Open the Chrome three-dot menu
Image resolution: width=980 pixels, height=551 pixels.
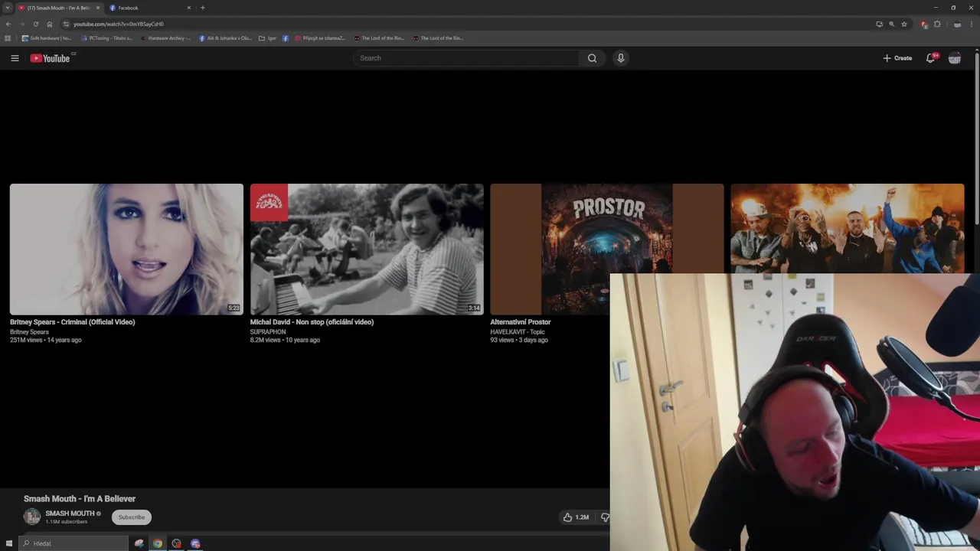(x=972, y=24)
